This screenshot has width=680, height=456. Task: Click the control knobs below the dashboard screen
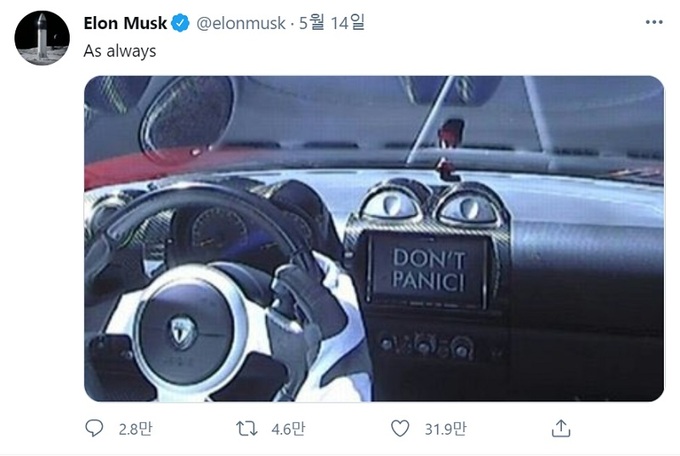428,346
